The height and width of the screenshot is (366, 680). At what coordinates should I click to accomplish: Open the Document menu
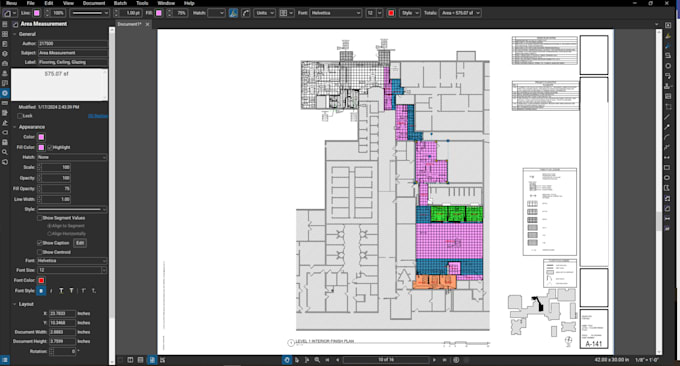coord(94,3)
